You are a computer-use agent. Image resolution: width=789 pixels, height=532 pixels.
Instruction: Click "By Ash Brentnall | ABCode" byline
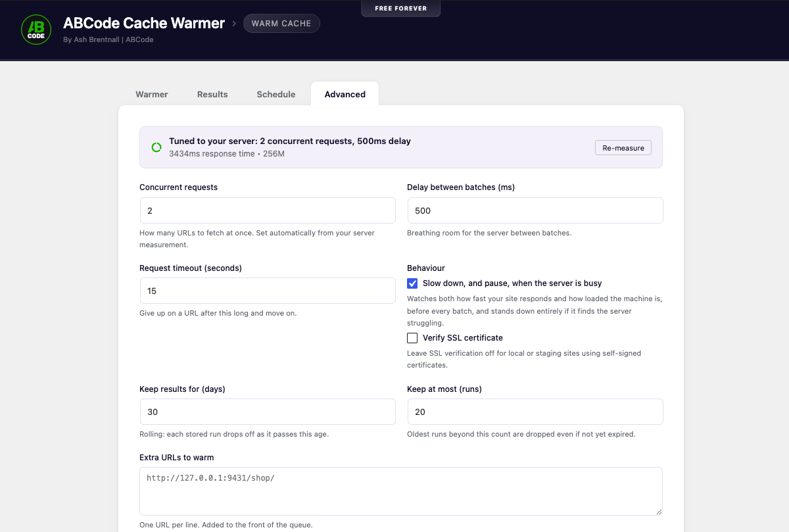[108, 39]
